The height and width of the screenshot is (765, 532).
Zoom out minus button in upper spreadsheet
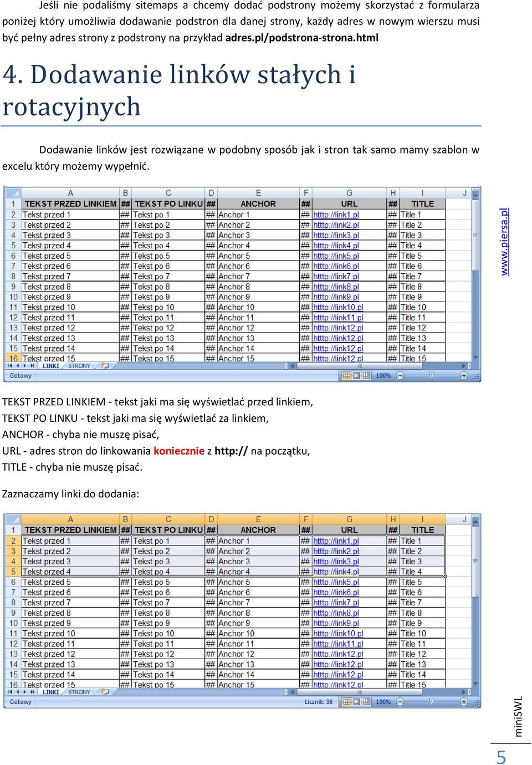point(400,376)
